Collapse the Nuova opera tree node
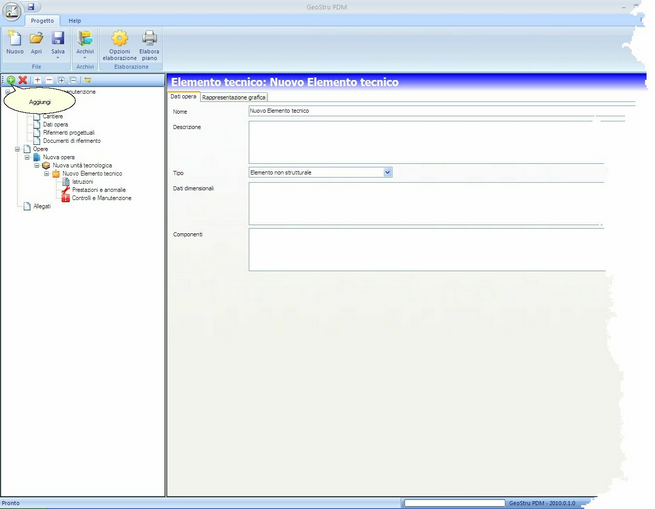The image size is (655, 509). tap(27, 157)
